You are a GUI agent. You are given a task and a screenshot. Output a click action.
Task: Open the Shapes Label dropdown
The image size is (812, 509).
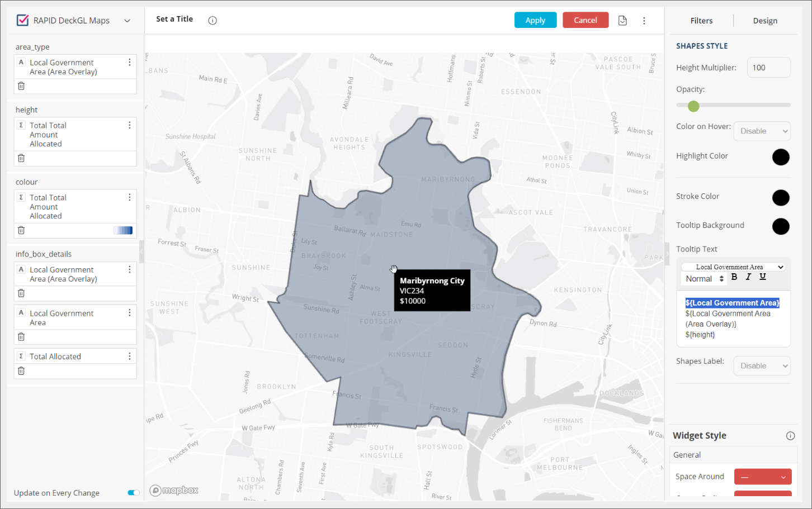pos(762,366)
